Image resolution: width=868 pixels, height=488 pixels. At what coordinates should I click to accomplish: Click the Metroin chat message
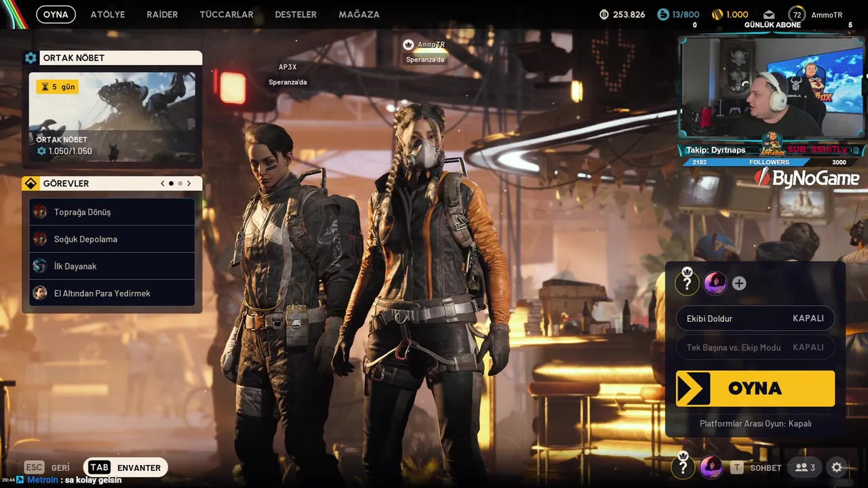click(x=75, y=480)
